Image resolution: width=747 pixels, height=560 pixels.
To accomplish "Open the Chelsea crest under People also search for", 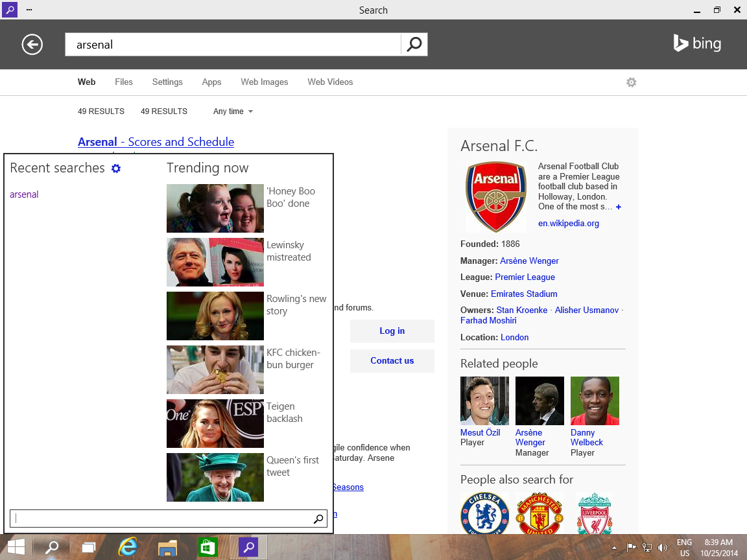I will pos(484,513).
